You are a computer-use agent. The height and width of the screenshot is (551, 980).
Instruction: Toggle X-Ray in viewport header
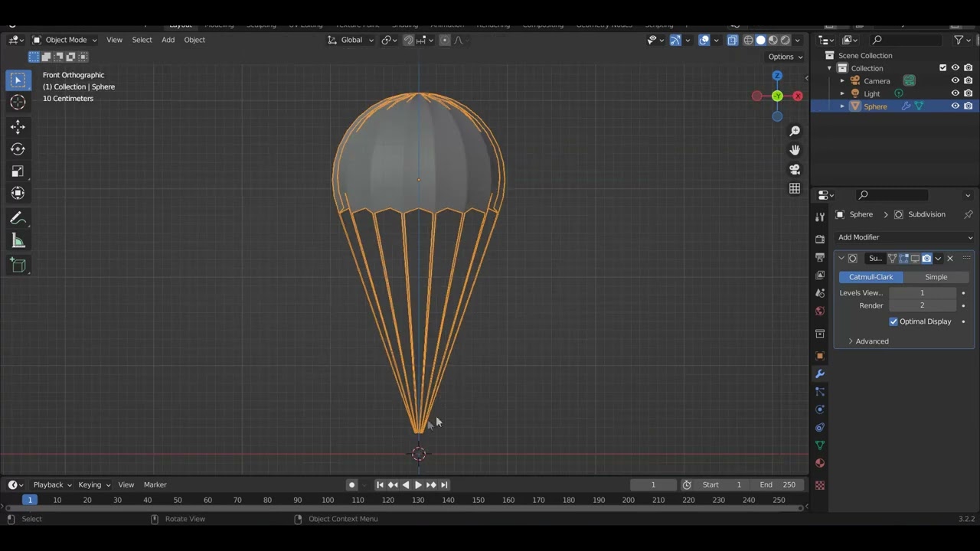[x=732, y=40]
